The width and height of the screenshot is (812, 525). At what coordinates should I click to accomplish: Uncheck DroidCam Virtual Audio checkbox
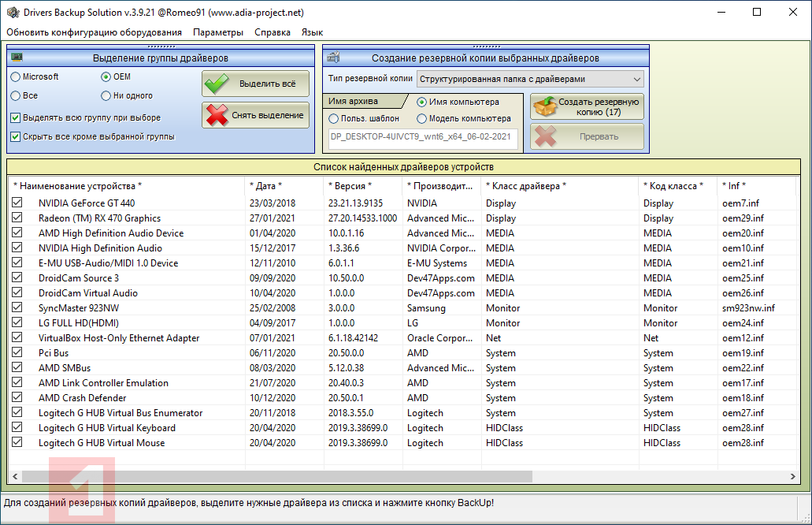pos(17,292)
